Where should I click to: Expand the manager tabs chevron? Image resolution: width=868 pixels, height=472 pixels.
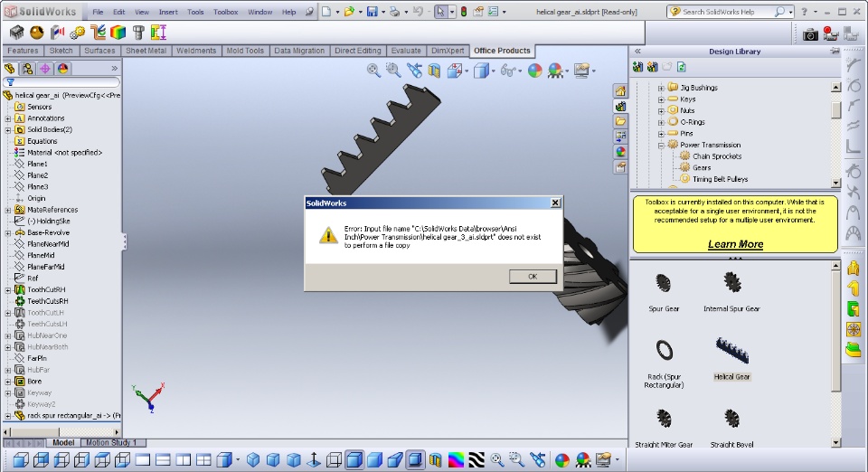tap(114, 69)
